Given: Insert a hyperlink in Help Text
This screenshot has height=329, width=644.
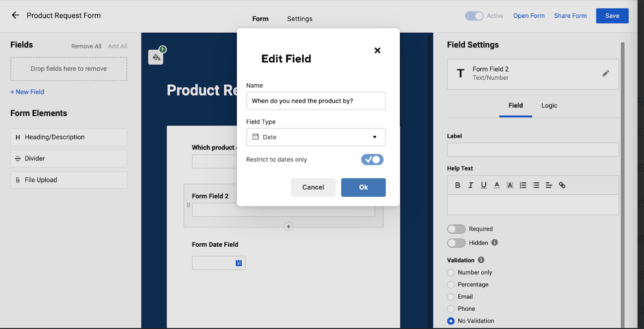Looking at the screenshot, I should click(562, 185).
